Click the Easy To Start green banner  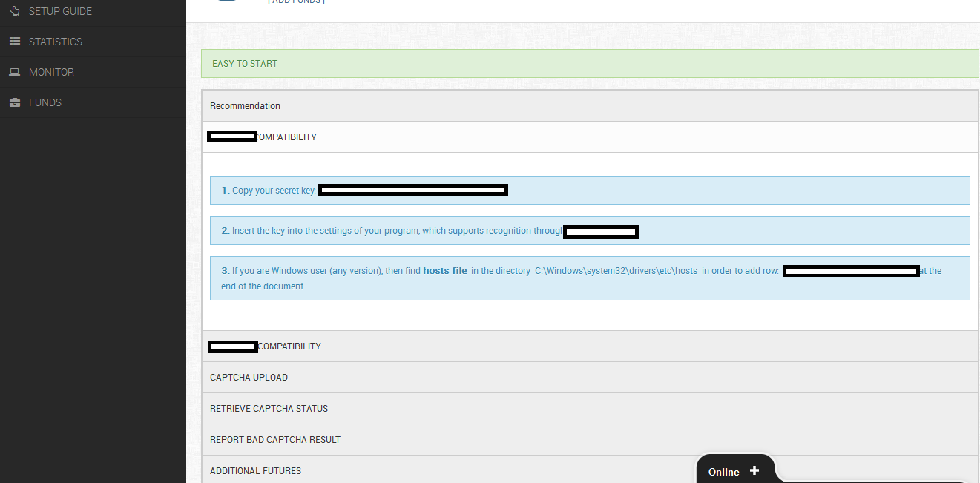[x=590, y=64]
